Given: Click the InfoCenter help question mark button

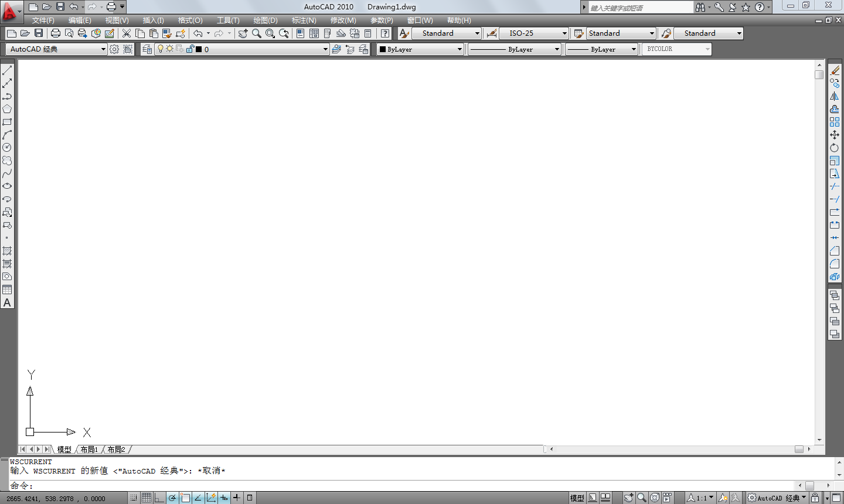Looking at the screenshot, I should pos(760,7).
